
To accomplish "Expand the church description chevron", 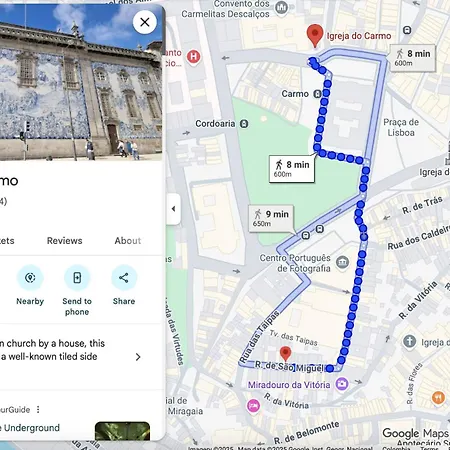I will point(138,357).
